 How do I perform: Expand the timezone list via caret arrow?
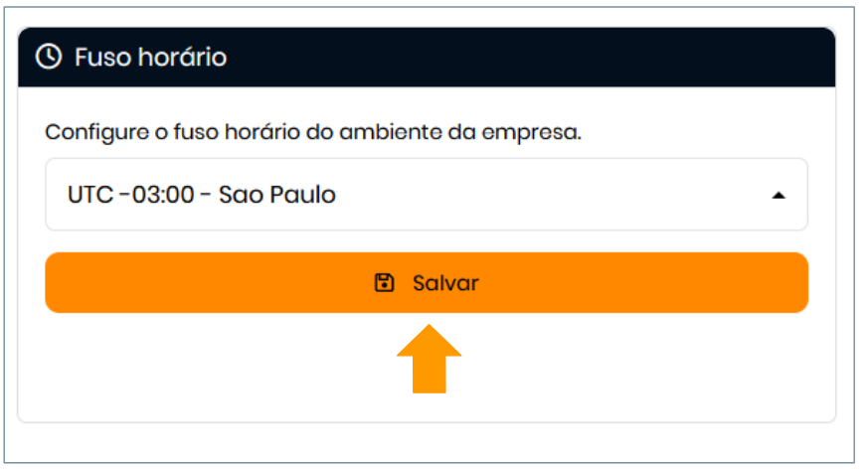tap(779, 196)
